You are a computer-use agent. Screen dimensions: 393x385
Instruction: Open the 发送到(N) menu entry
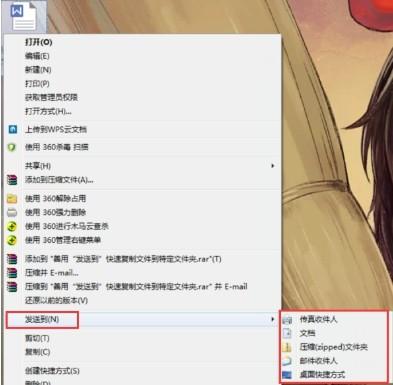coord(42,319)
